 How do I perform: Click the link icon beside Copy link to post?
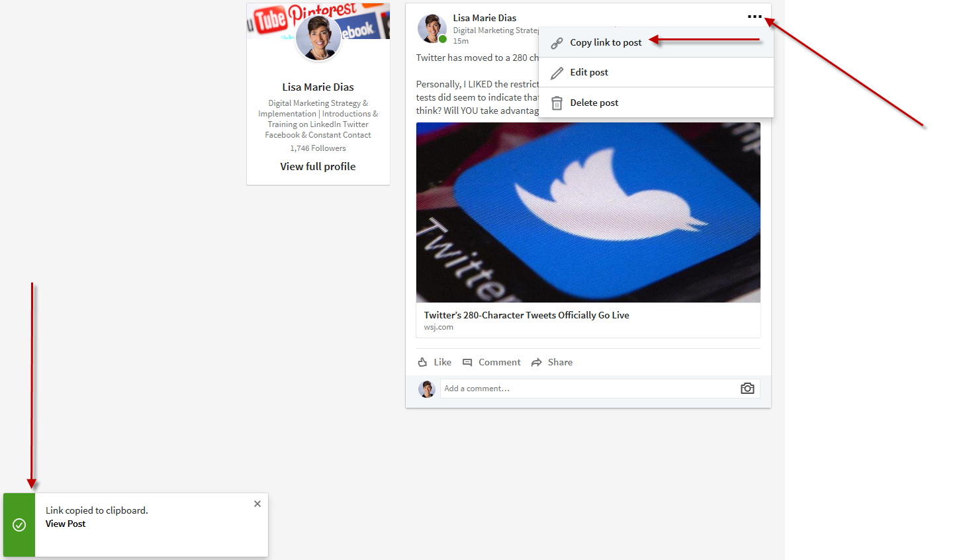point(557,42)
